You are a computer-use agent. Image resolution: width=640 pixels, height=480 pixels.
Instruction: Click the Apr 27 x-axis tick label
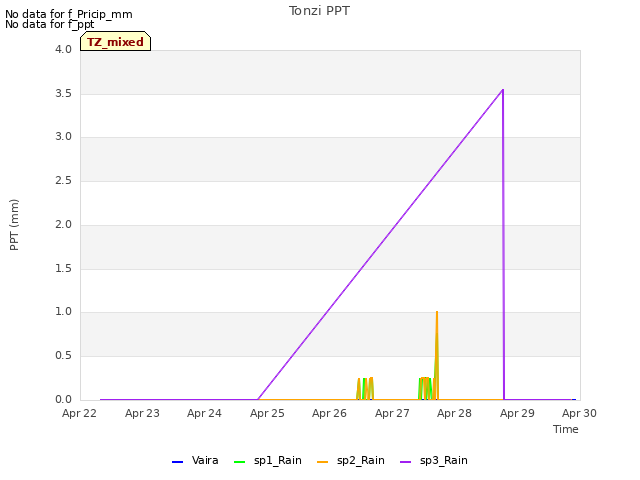(392, 413)
